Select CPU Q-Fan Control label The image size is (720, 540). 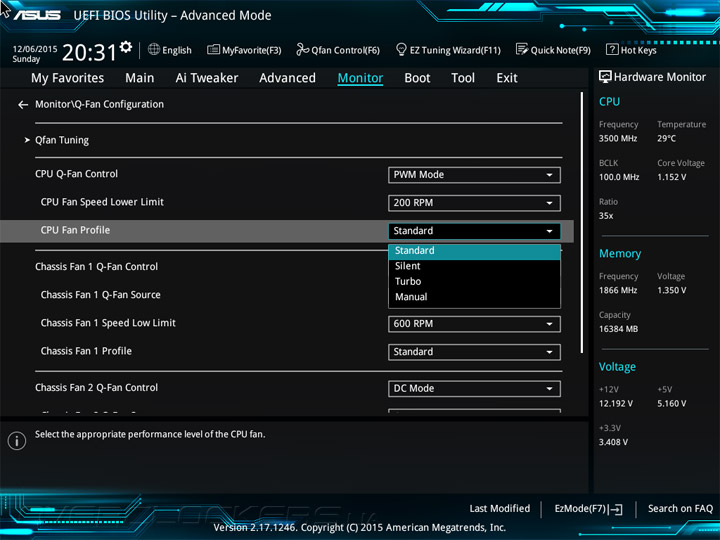click(76, 174)
